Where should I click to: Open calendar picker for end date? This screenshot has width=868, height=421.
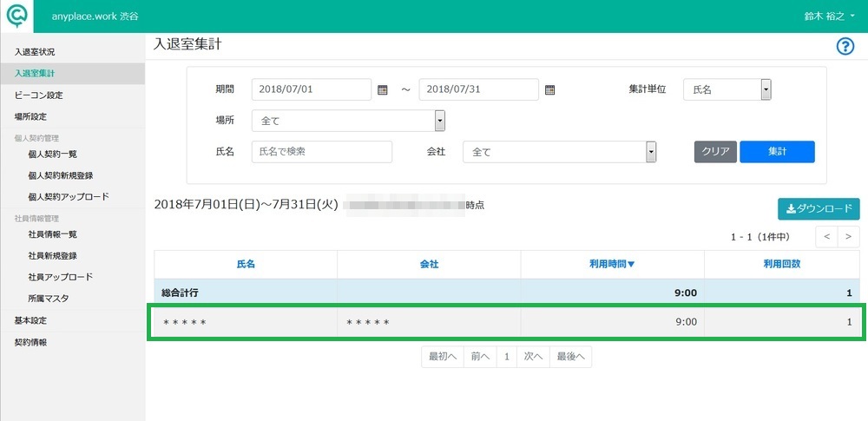click(549, 89)
